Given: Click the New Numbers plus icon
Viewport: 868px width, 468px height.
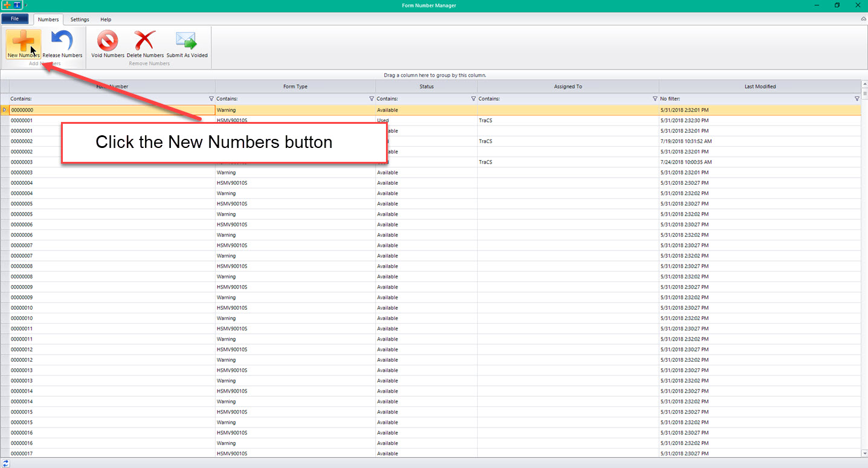Looking at the screenshot, I should pyautogui.click(x=24, y=41).
